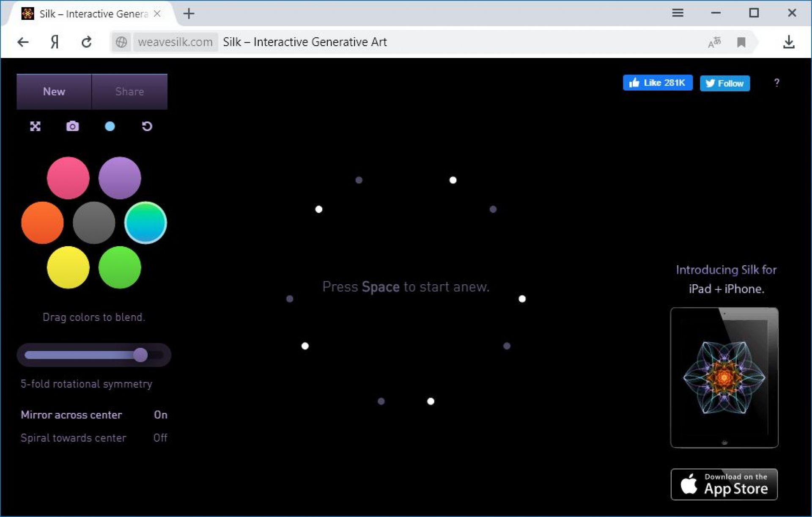This screenshot has width=812, height=517.
Task: Click the Twitter Follow button
Action: pyautogui.click(x=724, y=83)
